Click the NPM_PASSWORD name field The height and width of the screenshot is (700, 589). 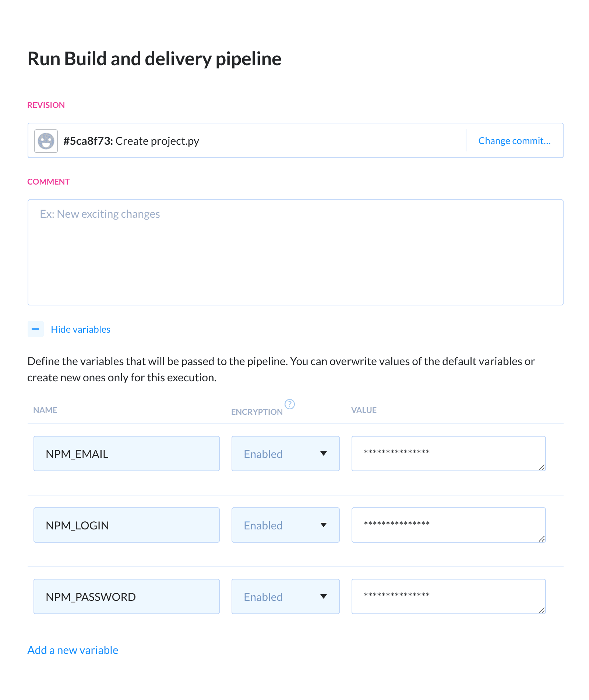(126, 596)
